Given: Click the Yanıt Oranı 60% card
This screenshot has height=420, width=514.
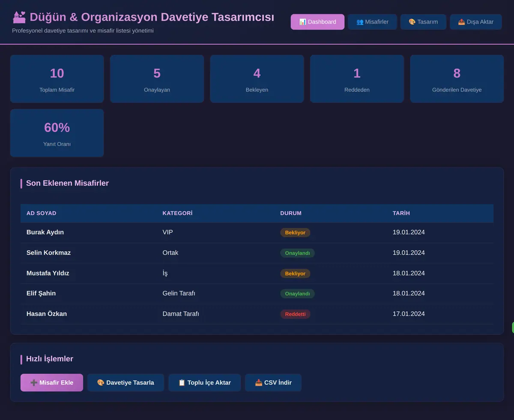Looking at the screenshot, I should (57, 133).
